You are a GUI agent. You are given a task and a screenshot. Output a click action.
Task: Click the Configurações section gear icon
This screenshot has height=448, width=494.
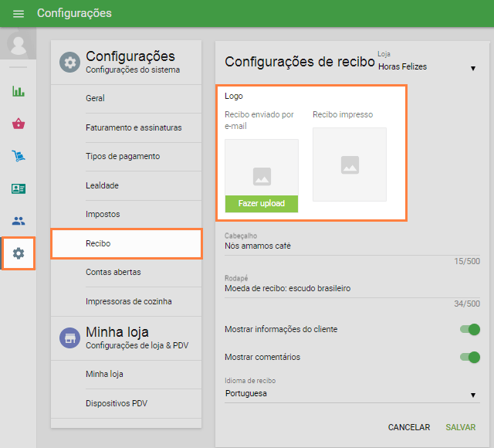(69, 62)
